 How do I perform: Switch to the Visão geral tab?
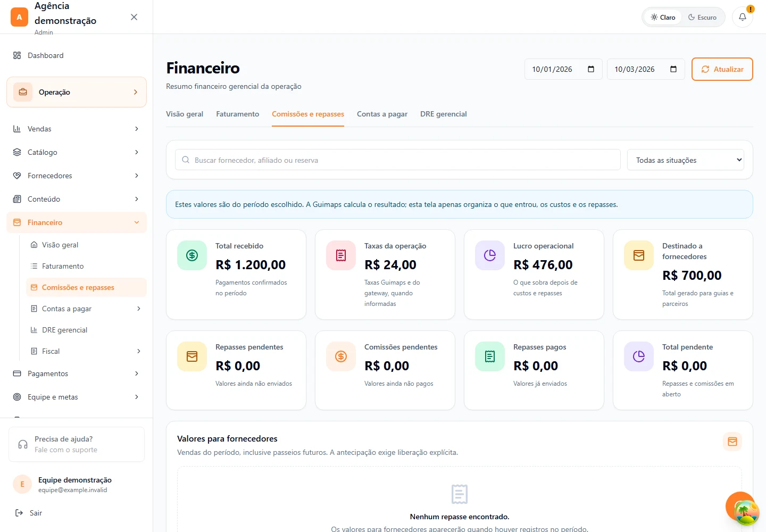(185, 114)
